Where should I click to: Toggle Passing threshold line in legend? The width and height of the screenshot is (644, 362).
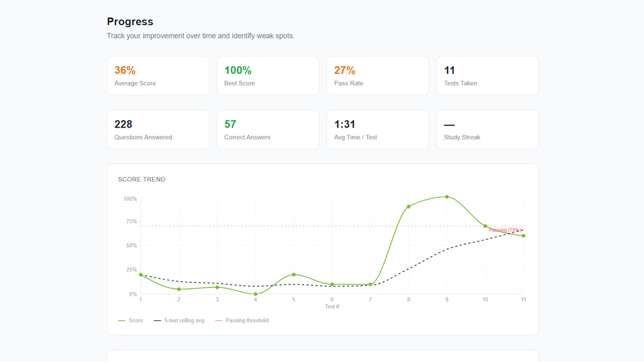point(241,321)
